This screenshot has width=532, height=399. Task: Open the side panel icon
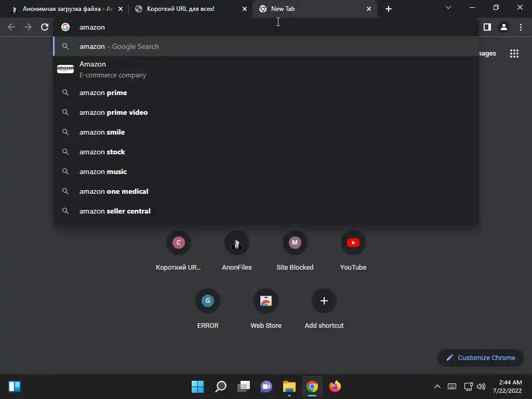(487, 27)
